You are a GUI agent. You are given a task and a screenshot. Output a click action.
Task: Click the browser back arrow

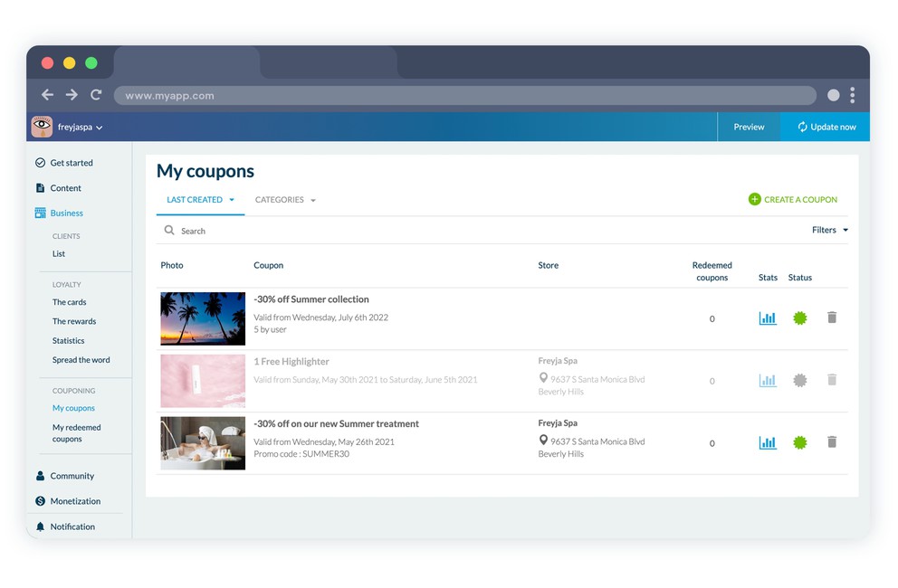tap(48, 95)
